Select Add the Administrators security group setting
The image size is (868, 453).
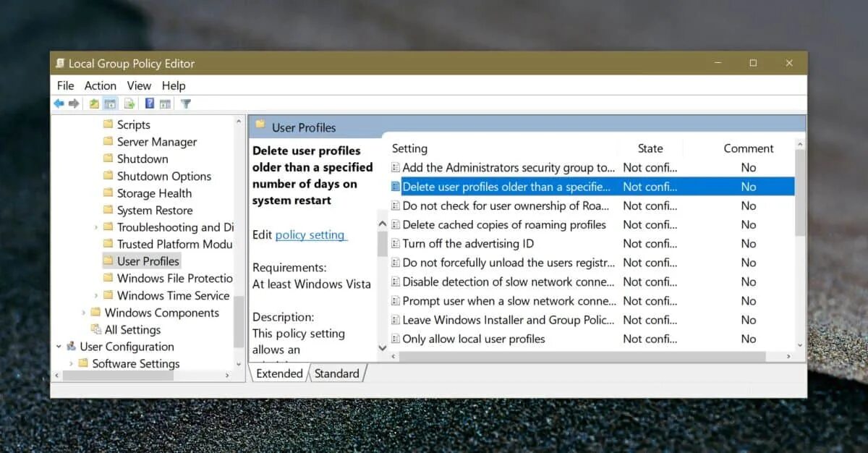pos(591,167)
